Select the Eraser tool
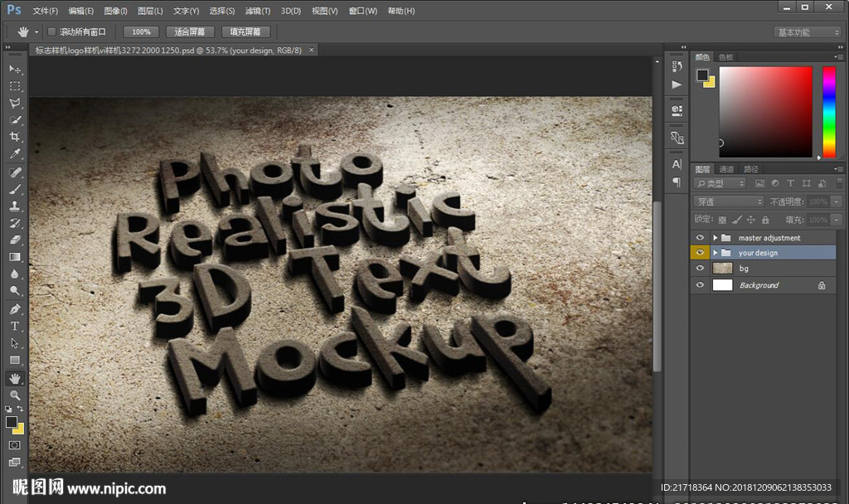Image resolution: width=849 pixels, height=504 pixels. 15,240
